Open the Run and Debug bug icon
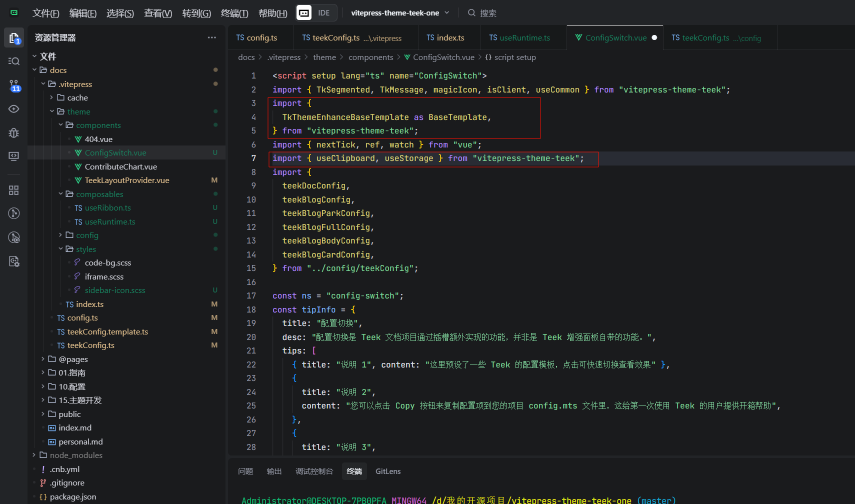The image size is (855, 504). click(14, 132)
